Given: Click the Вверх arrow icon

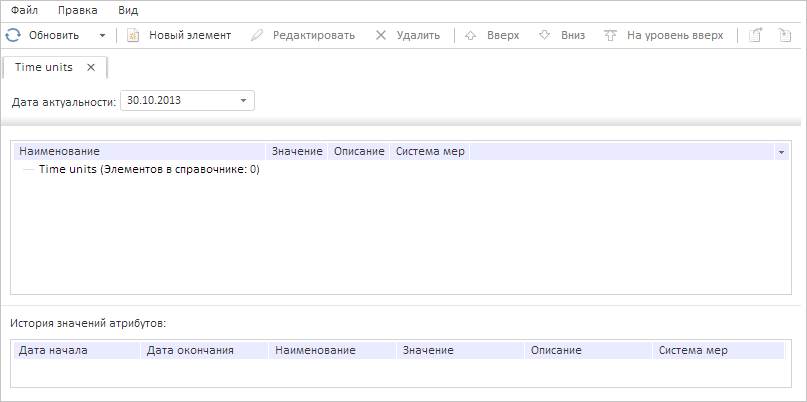Looking at the screenshot, I should (x=470, y=35).
